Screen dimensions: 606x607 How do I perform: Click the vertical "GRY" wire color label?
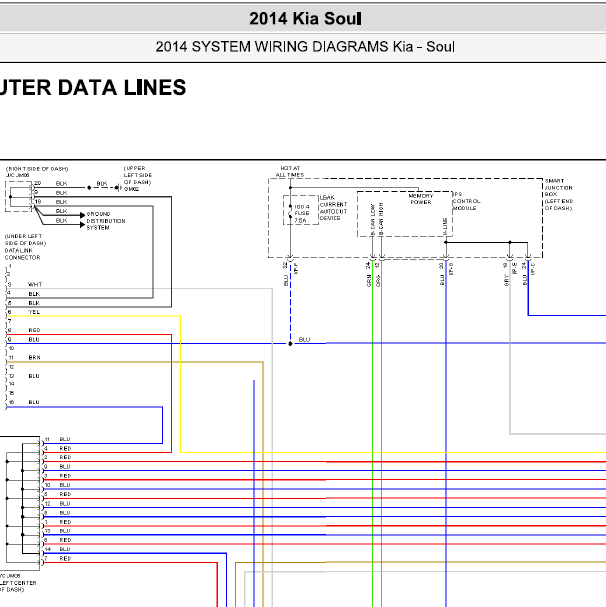point(506,280)
